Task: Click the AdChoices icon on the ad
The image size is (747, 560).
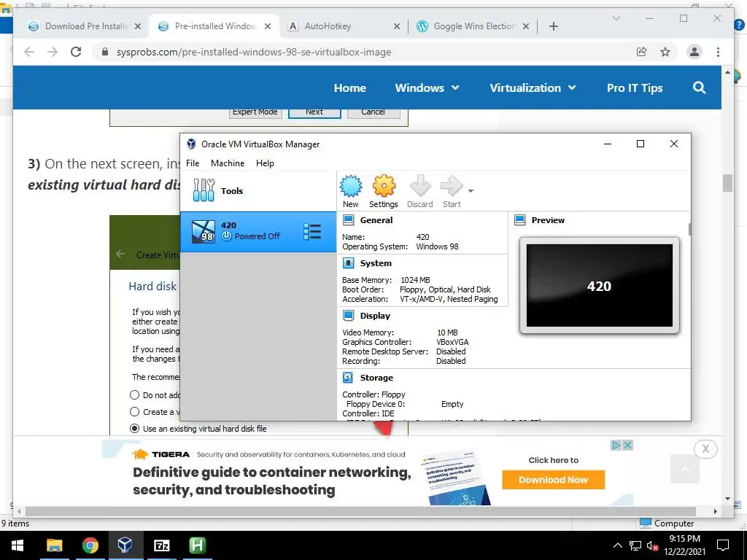Action: (616, 446)
